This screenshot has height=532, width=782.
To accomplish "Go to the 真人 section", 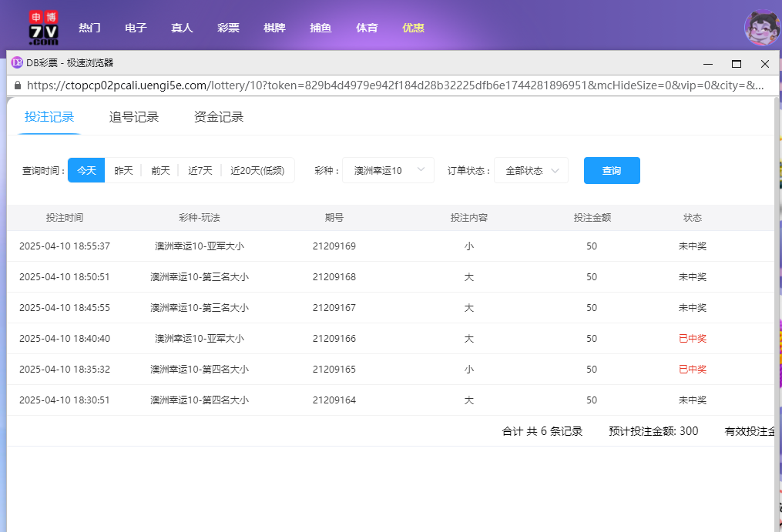I will 182,27.
